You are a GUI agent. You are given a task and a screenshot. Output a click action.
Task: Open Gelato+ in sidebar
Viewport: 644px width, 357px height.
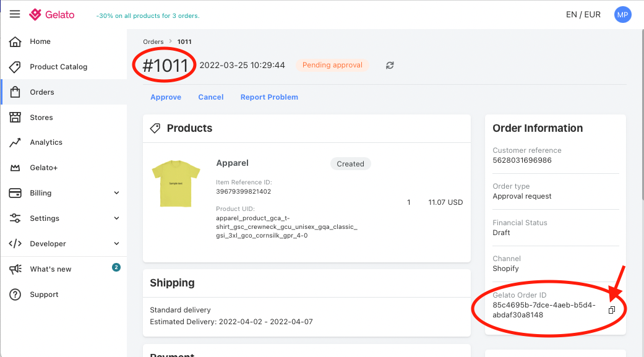pos(43,168)
